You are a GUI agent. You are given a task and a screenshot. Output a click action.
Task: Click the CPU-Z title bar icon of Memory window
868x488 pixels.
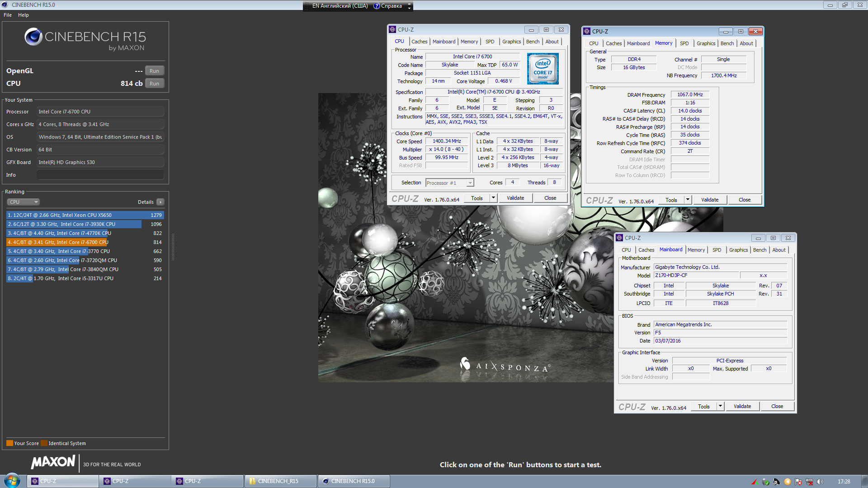click(587, 32)
